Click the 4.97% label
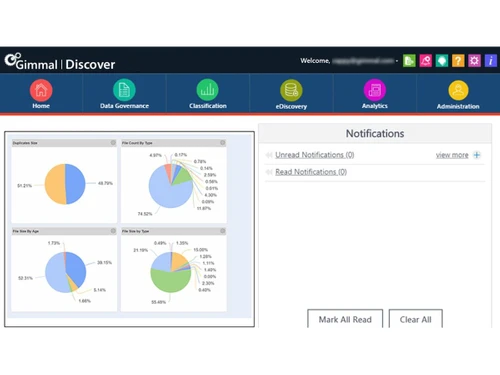Image resolution: width=500 pixels, height=375 pixels. tap(155, 155)
